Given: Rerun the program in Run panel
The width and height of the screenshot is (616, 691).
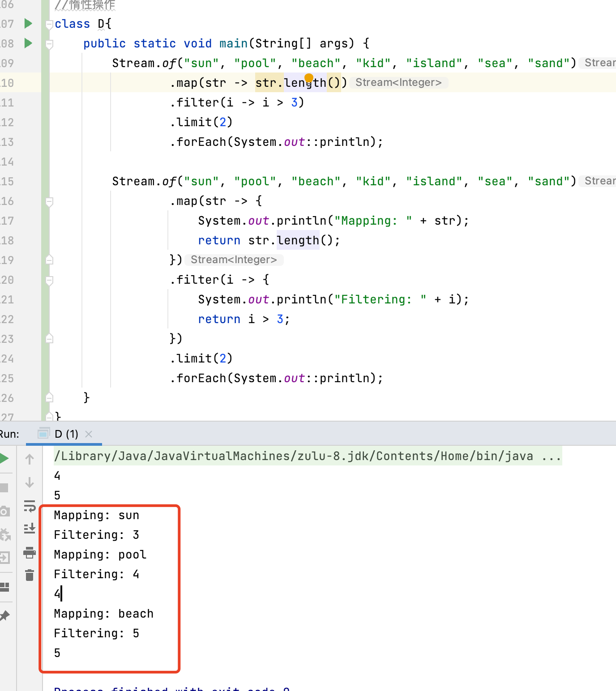Looking at the screenshot, I should pyautogui.click(x=4, y=458).
